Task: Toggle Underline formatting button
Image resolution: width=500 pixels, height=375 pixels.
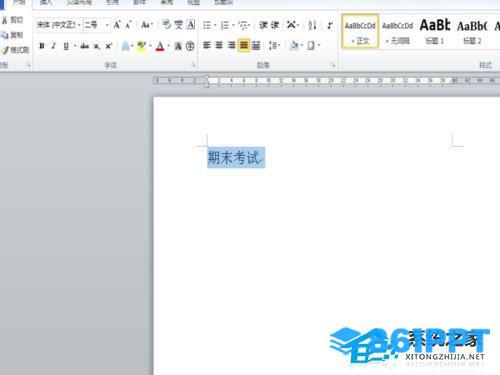Action: coord(66,46)
